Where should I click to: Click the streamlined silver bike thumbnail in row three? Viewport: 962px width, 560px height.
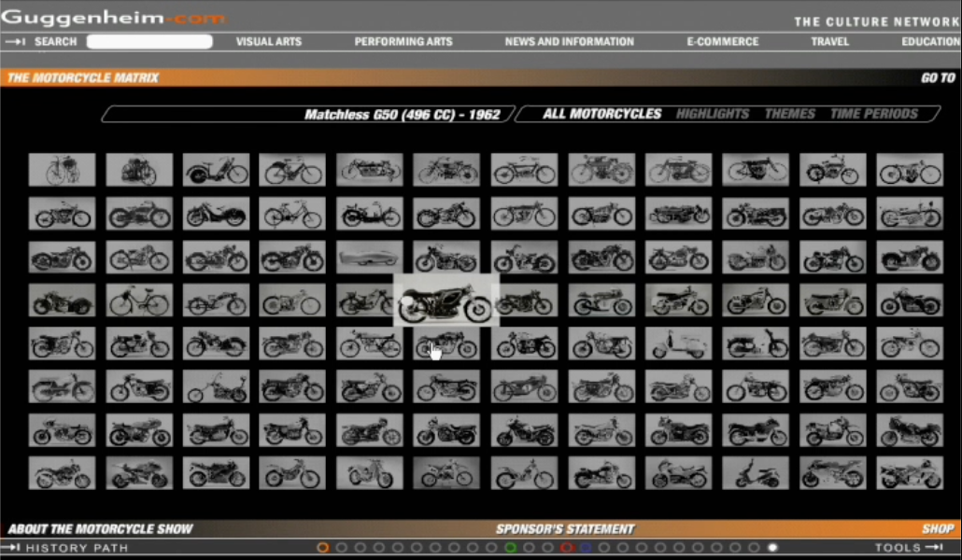pyautogui.click(x=369, y=257)
